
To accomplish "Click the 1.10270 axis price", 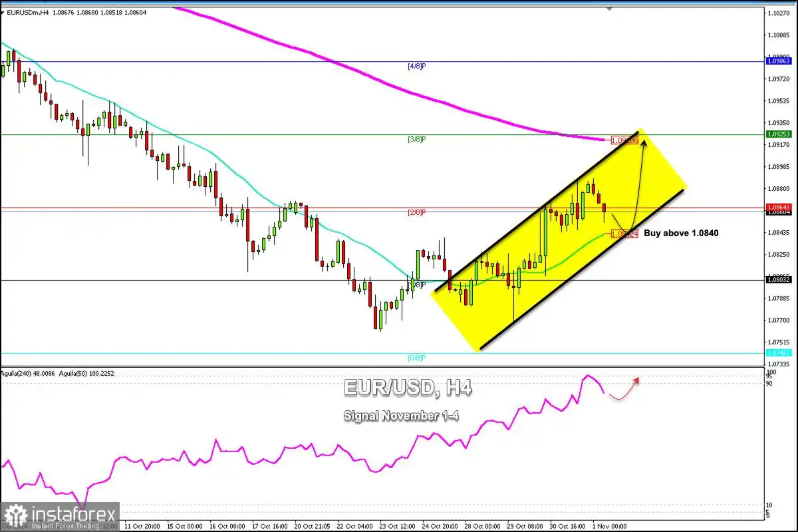I will (x=779, y=13).
